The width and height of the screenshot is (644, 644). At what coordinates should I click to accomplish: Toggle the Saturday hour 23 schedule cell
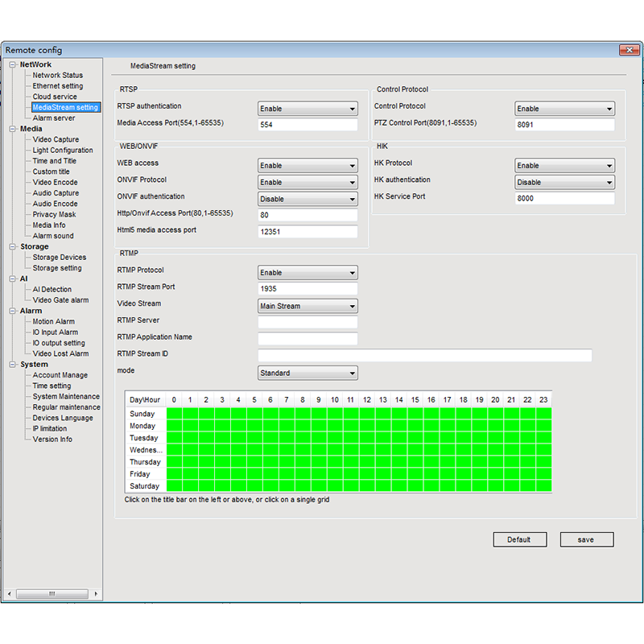[x=544, y=486]
